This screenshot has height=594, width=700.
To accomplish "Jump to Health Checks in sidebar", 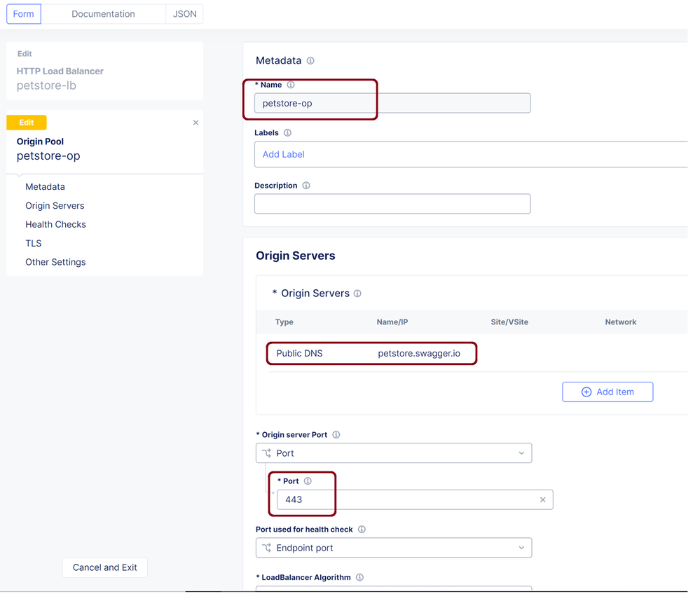I will tap(55, 224).
